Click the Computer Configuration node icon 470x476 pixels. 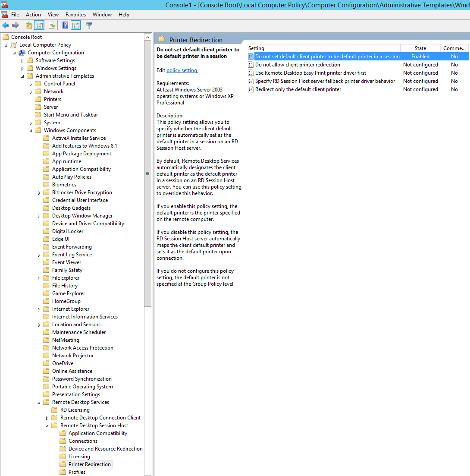pyautogui.click(x=22, y=53)
